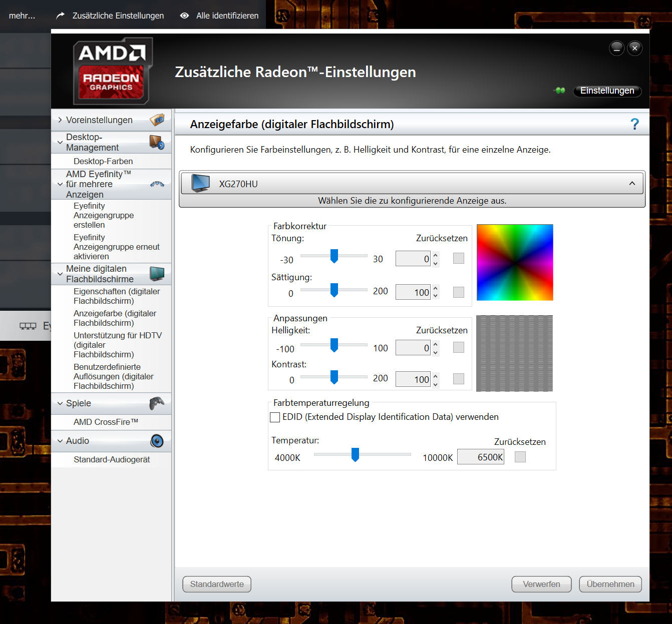This screenshot has height=624, width=672.
Task: Open help with the question mark icon
Action: point(635,124)
